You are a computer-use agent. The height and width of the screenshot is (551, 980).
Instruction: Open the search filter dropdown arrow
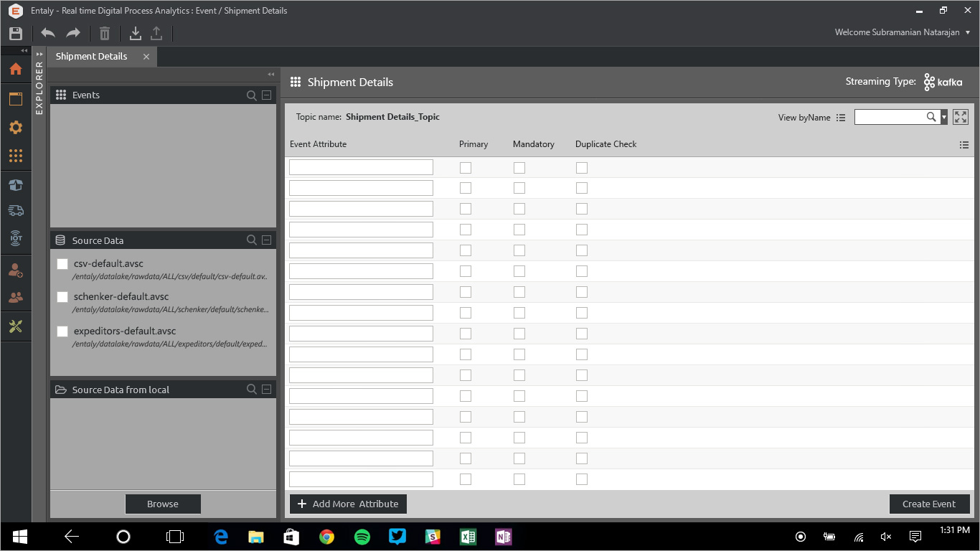[944, 117]
